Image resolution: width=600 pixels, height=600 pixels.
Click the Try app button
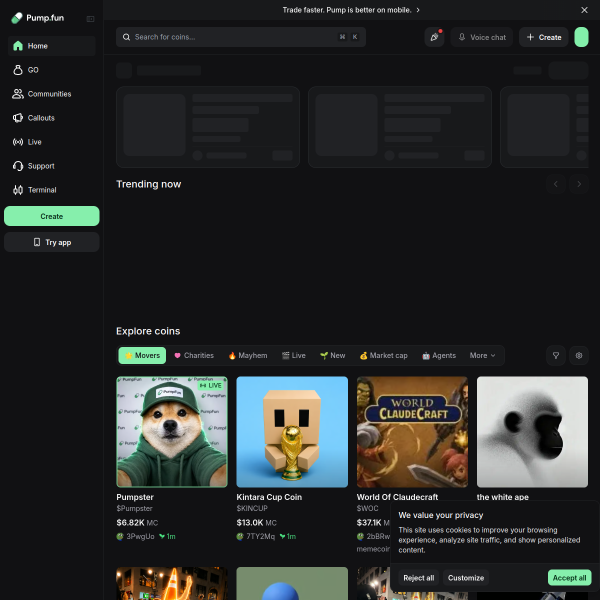tap(52, 242)
